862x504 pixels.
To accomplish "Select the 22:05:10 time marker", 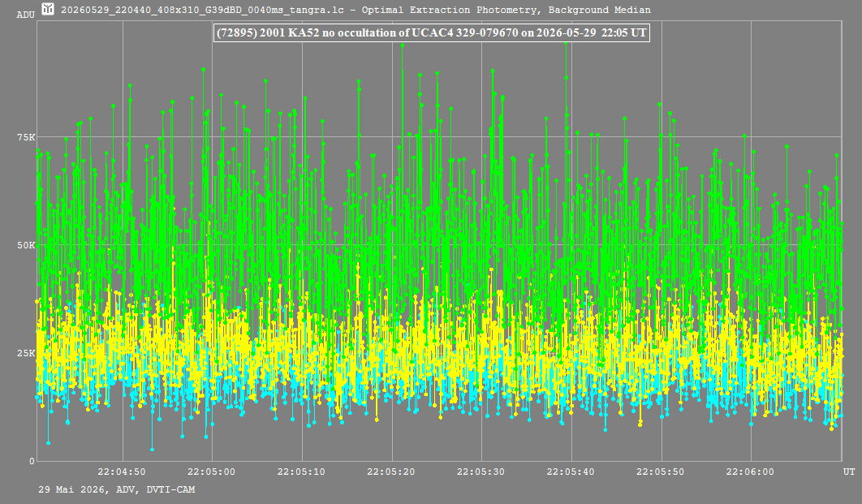I will [300, 472].
